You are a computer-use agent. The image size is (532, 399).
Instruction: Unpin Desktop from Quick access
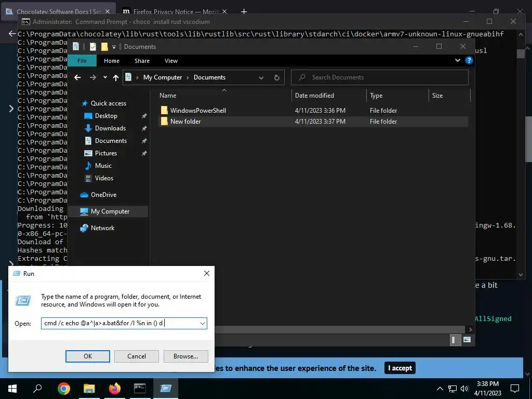point(144,116)
